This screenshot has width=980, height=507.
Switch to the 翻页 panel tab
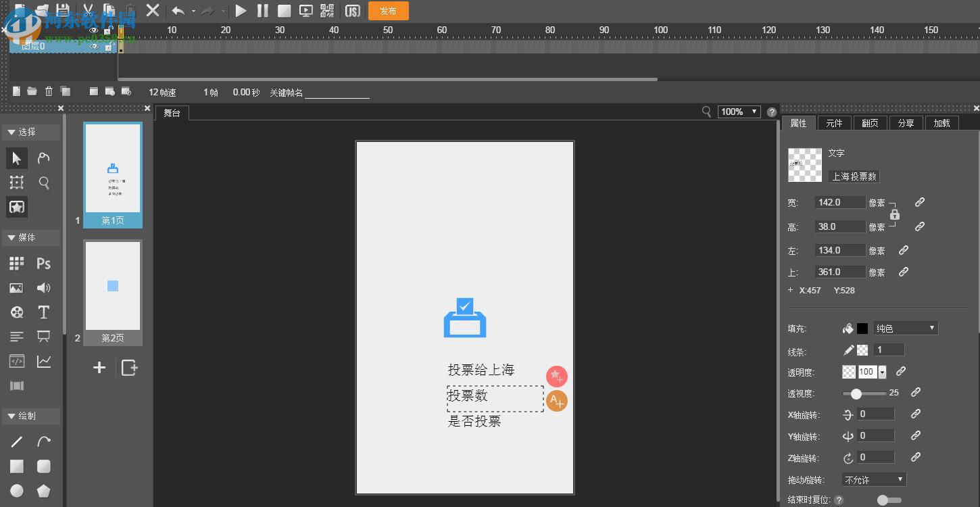tap(870, 122)
